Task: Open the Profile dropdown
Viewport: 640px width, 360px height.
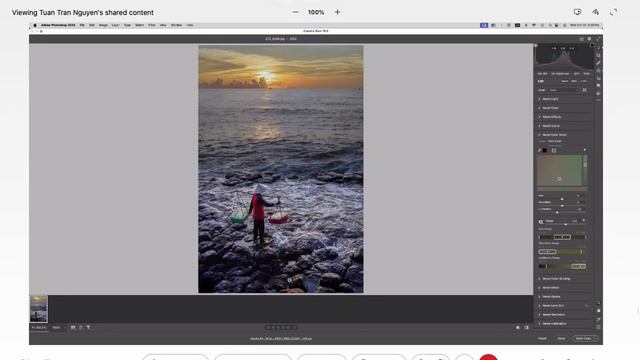Action: 563,90
